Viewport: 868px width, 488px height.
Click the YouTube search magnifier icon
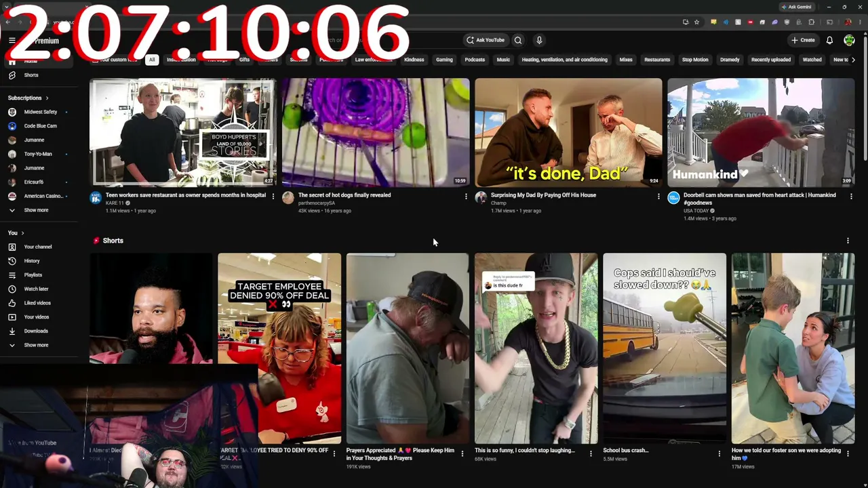pos(518,40)
